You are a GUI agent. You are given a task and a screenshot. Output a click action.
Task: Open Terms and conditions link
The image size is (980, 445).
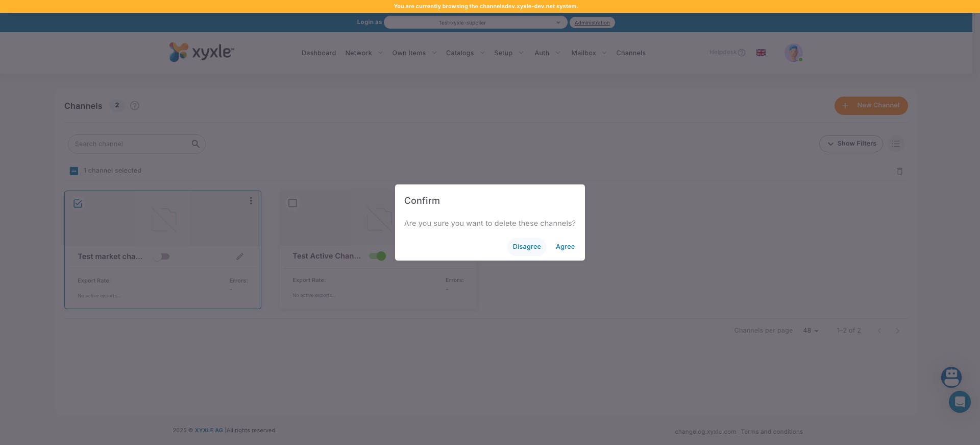(772, 432)
